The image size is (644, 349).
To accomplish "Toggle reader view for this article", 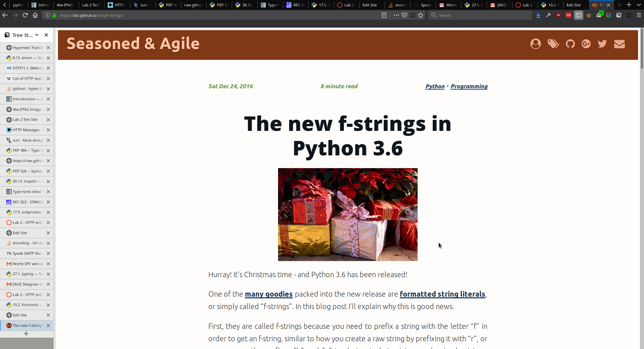I will coord(384,15).
